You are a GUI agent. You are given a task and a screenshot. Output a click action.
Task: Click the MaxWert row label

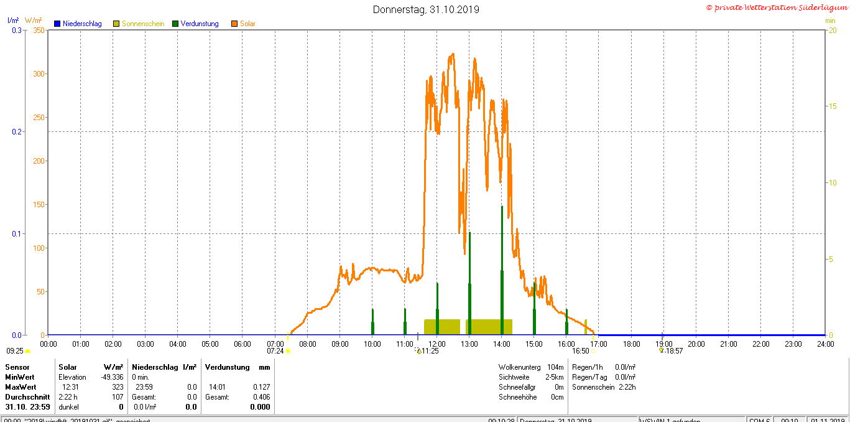tap(21, 387)
